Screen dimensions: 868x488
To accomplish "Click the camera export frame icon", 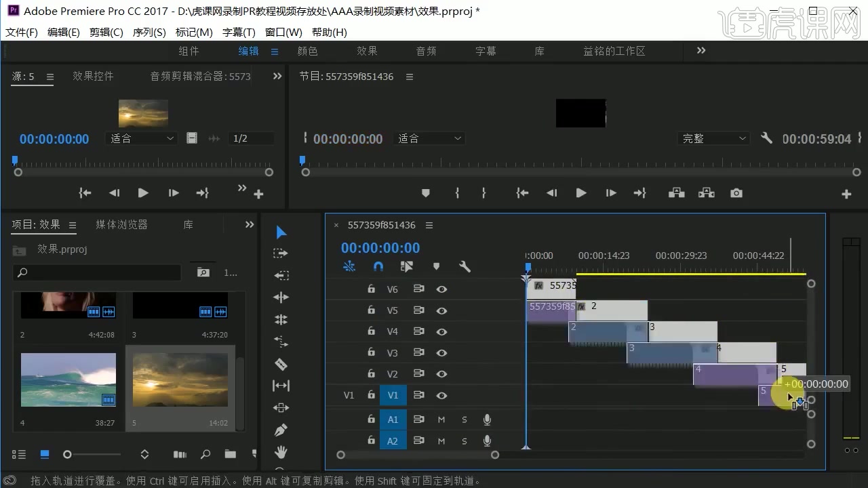I will [x=736, y=192].
